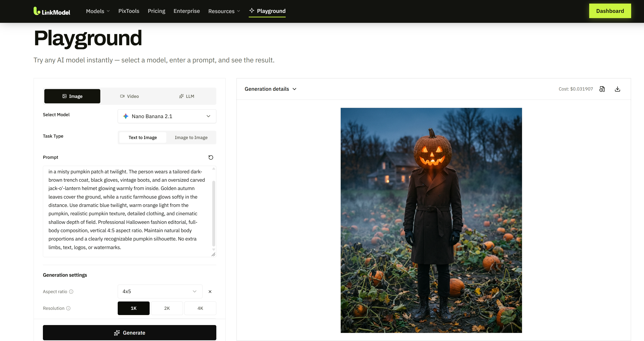Click the Cost: $0.031907 text
Screen dimensions: 644x341
click(575, 89)
